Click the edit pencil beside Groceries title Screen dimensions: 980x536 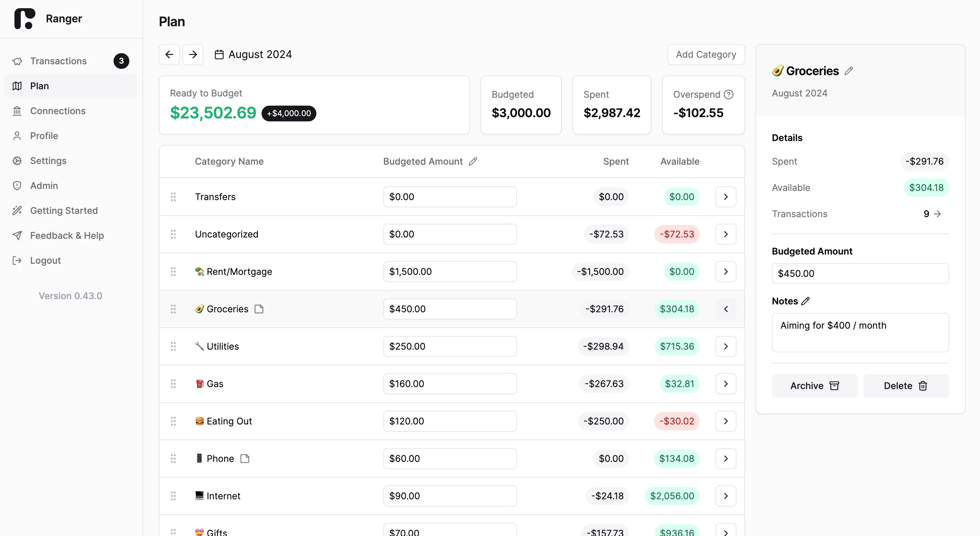coord(848,70)
